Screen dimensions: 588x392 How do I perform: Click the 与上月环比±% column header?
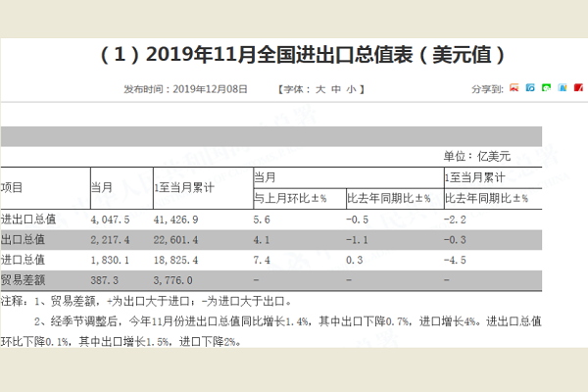coord(290,198)
